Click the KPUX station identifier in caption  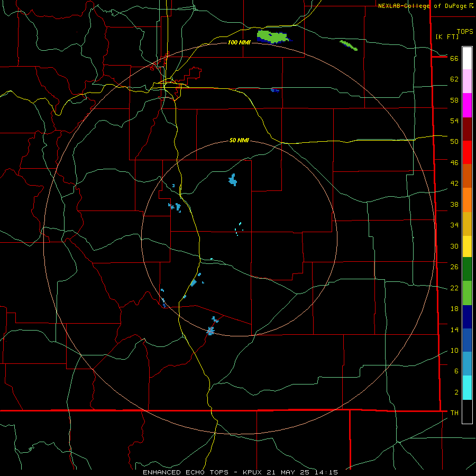[253, 472]
